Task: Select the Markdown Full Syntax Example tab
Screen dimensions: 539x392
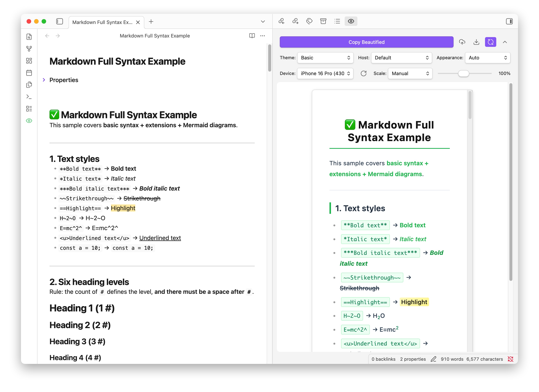Action: point(102,22)
